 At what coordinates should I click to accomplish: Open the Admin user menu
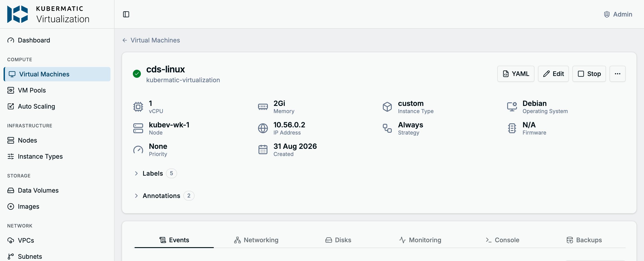click(618, 14)
